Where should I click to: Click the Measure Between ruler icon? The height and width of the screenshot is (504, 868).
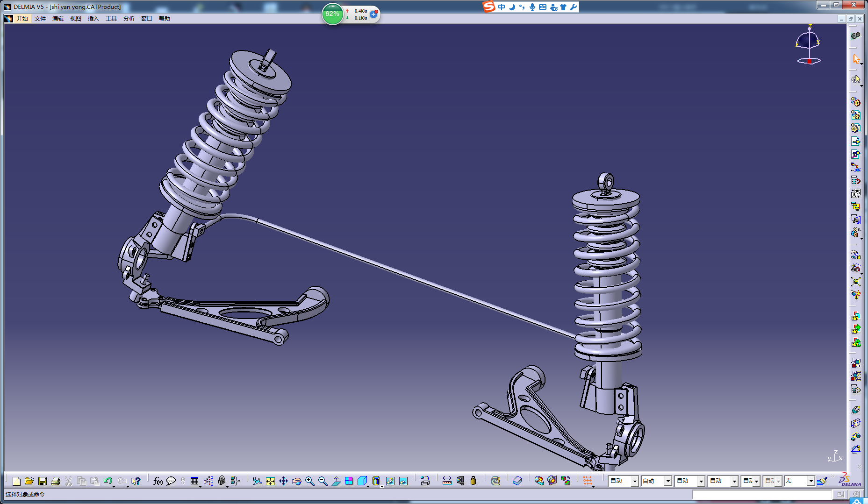pyautogui.click(x=447, y=481)
